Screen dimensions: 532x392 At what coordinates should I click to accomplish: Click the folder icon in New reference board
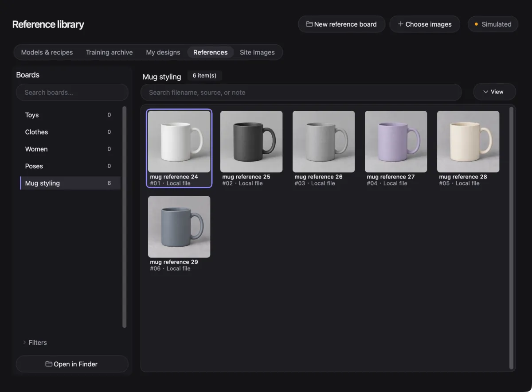point(309,24)
